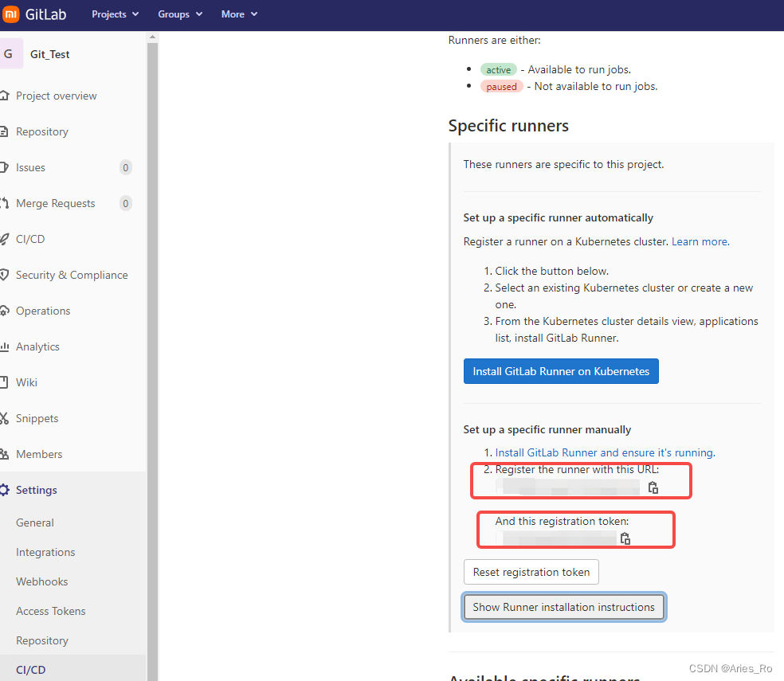Open General settings submenu item
The width and height of the screenshot is (784, 681).
click(34, 523)
